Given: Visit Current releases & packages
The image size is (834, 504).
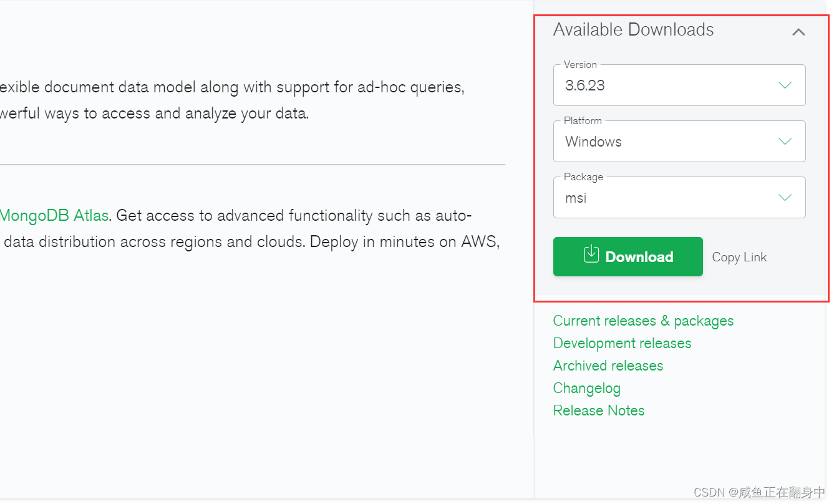Looking at the screenshot, I should pos(643,321).
